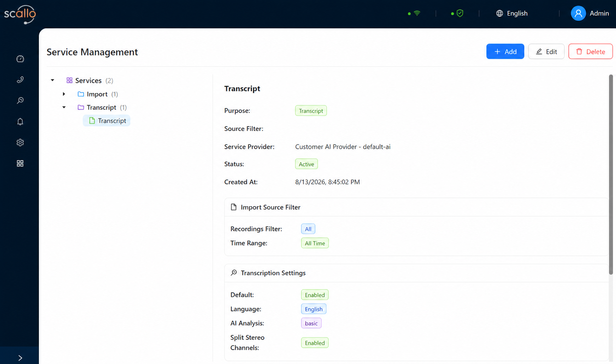The image size is (616, 364).
Task: Select the Services root label
Action: click(x=88, y=80)
